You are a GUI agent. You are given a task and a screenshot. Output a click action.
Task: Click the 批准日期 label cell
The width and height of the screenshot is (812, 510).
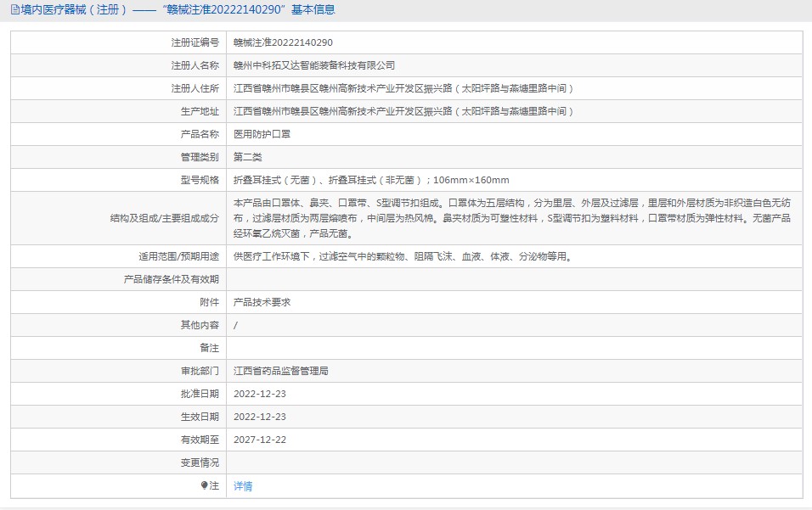[x=119, y=394]
